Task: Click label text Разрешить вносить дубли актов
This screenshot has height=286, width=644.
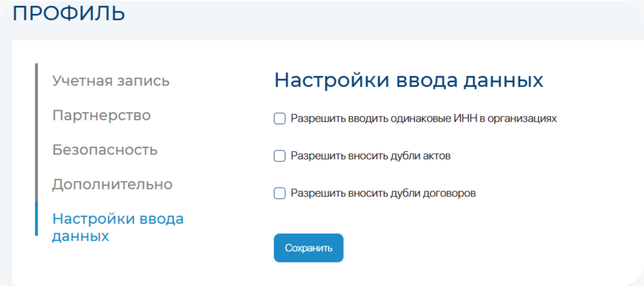Action: coord(371,156)
